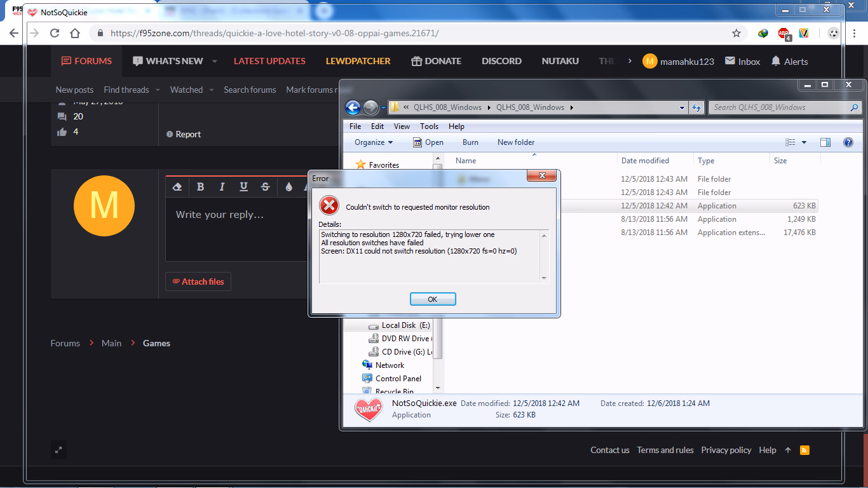Open the Edit menu in Explorer
The width and height of the screenshot is (868, 488).
pyautogui.click(x=377, y=126)
